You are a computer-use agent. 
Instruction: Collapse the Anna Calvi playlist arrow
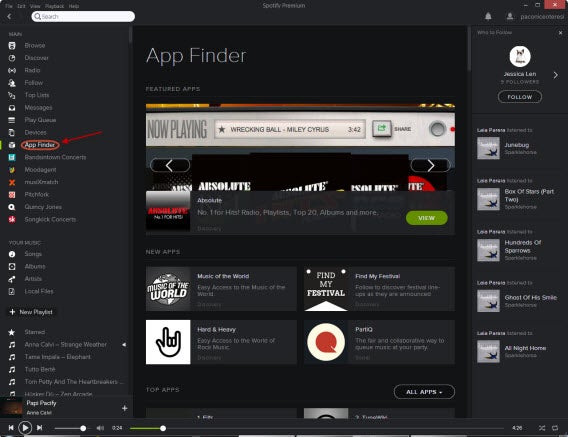coord(124,345)
